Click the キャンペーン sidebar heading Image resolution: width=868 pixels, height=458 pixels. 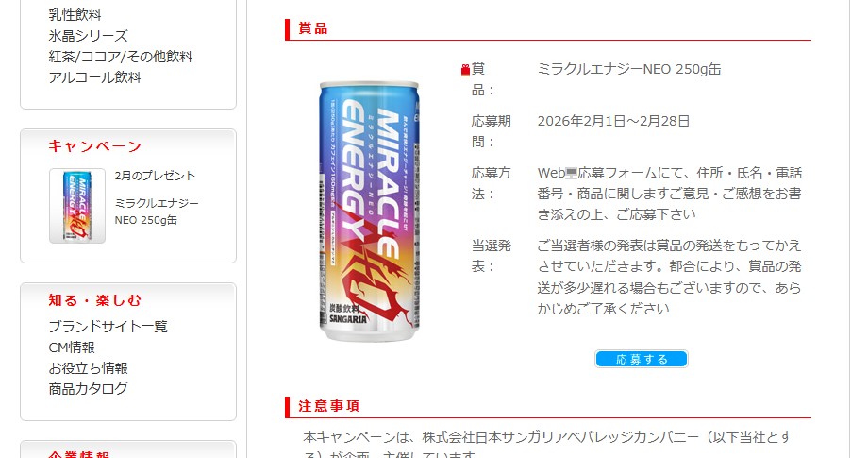coord(95,146)
